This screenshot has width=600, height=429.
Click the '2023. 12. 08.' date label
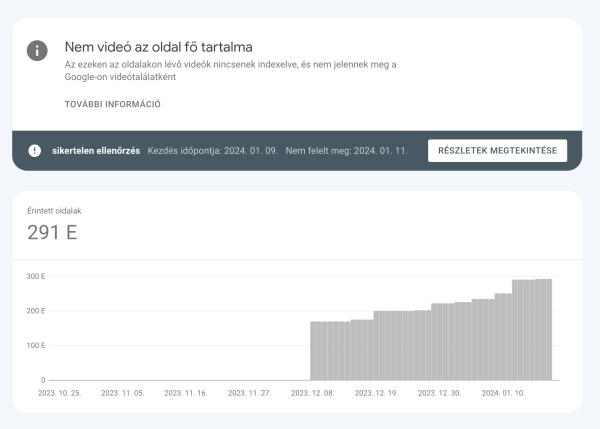(313, 393)
